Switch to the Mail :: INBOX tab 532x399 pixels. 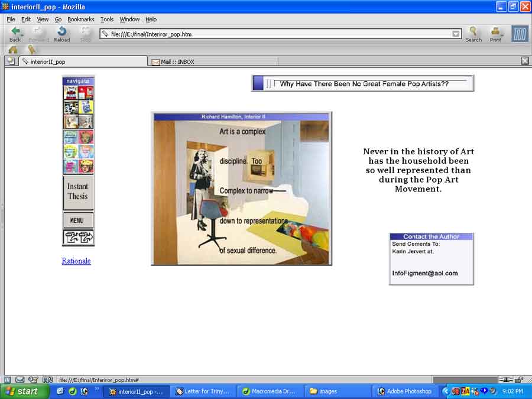pyautogui.click(x=177, y=61)
